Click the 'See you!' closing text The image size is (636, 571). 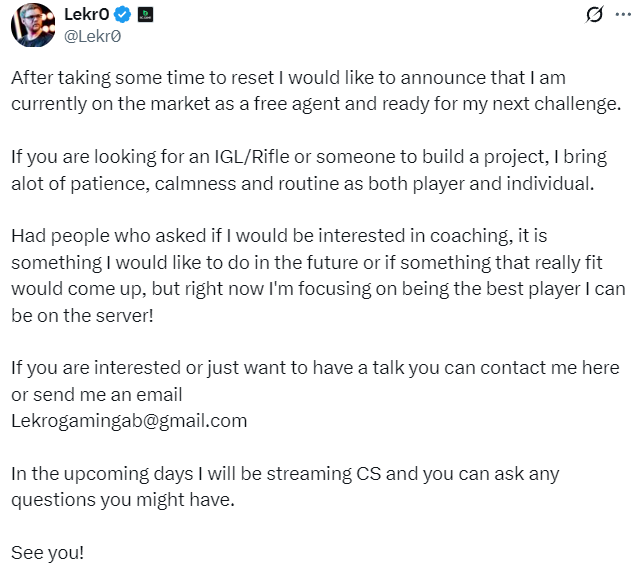point(47,553)
